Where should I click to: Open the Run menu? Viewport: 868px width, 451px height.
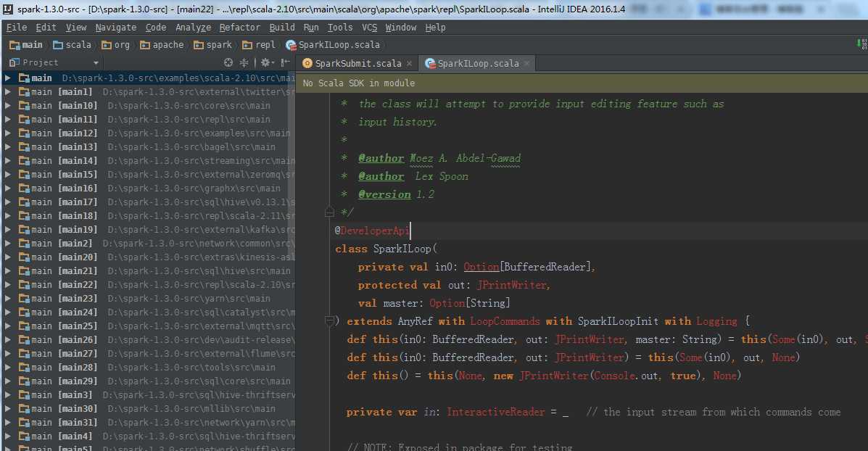tap(311, 27)
